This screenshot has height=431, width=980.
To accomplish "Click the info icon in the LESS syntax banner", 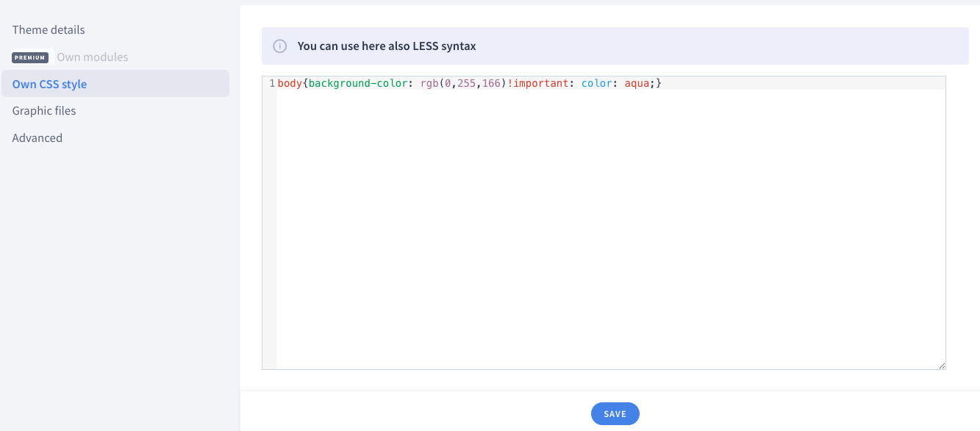I will tap(279, 46).
